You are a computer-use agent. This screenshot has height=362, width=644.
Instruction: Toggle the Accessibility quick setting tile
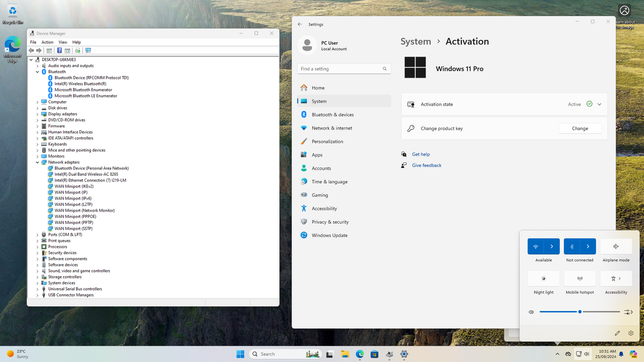tap(616, 279)
